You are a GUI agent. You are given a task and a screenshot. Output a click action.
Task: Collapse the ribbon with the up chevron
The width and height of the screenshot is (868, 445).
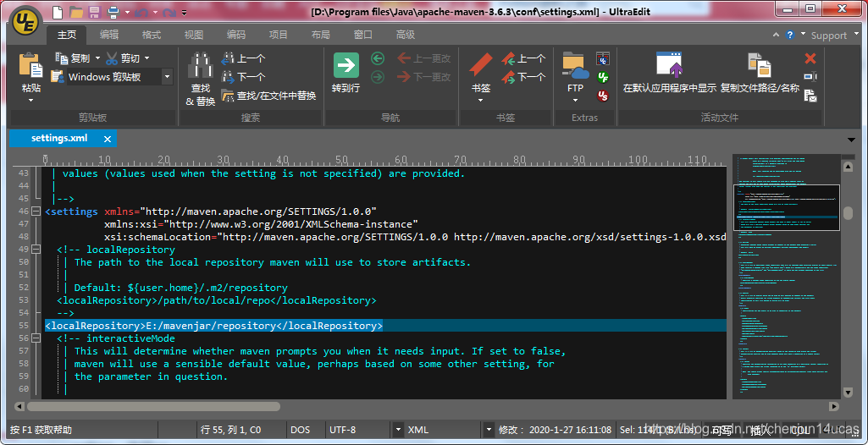pos(777,35)
